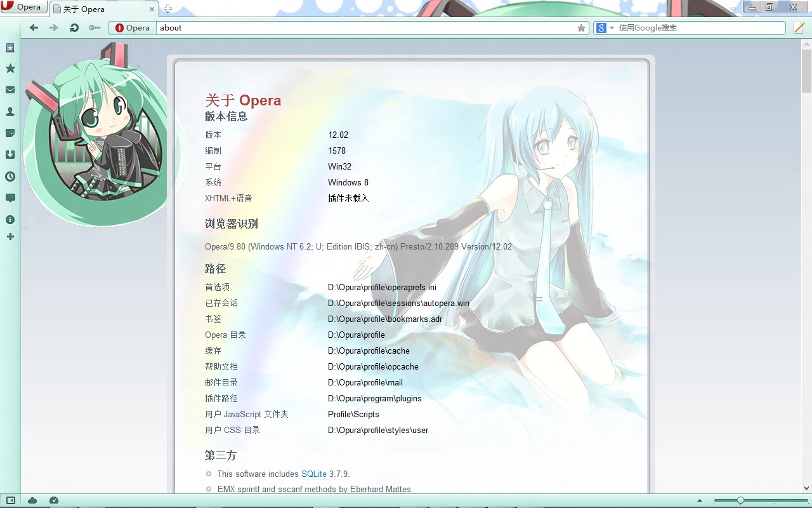This screenshot has height=508, width=812.
Task: Bookmark page with star in address bar
Action: click(x=581, y=28)
